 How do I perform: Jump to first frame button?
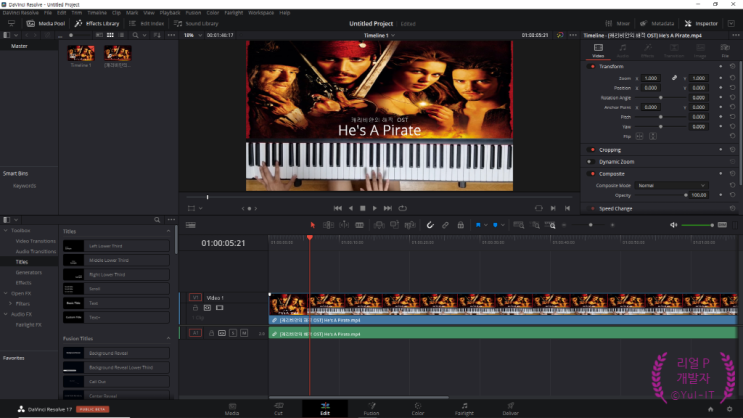337,208
